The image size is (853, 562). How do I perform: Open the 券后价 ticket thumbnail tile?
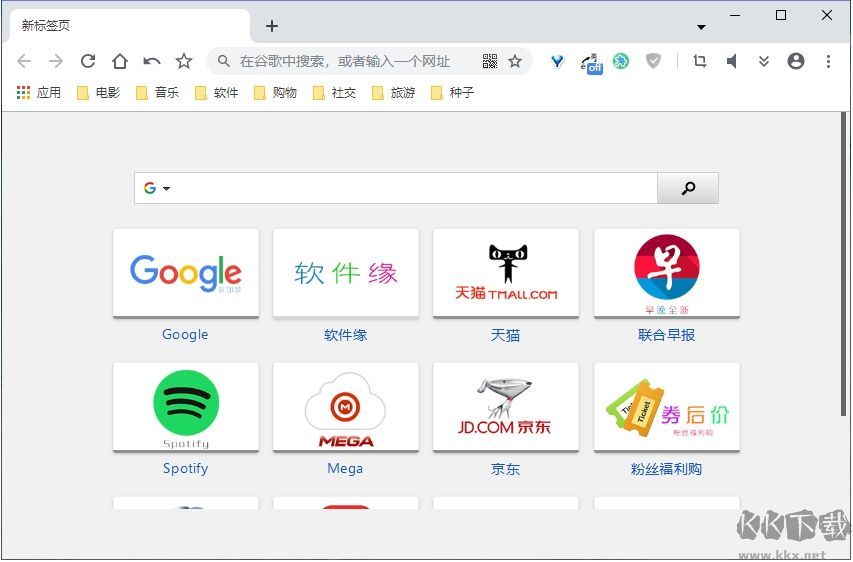coord(666,406)
